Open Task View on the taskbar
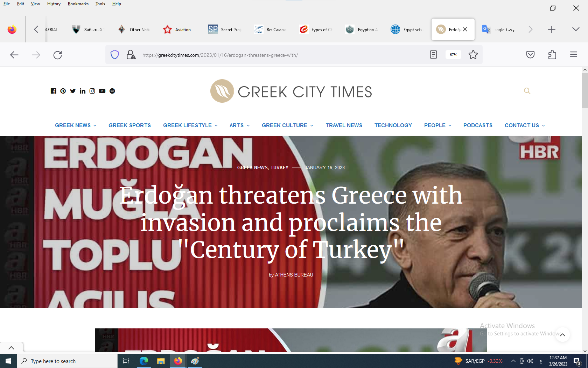This screenshot has height=368, width=588. tap(126, 361)
